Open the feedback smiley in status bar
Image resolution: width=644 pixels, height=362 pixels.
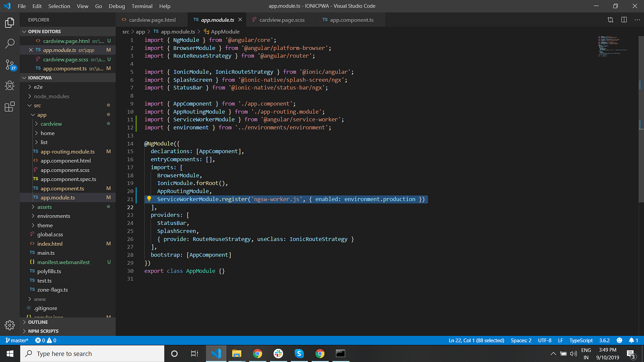click(619, 341)
